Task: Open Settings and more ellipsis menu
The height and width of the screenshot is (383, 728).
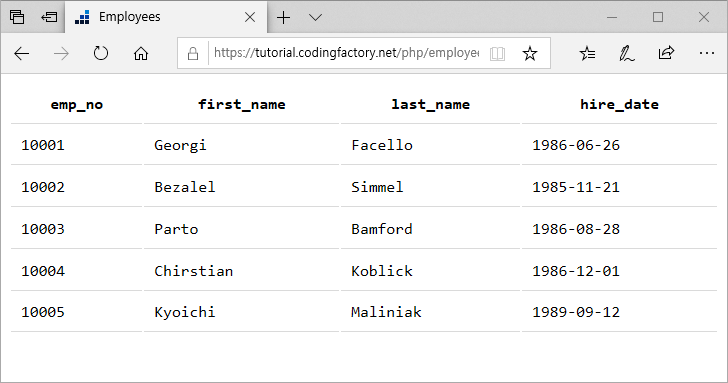Action: (x=707, y=53)
